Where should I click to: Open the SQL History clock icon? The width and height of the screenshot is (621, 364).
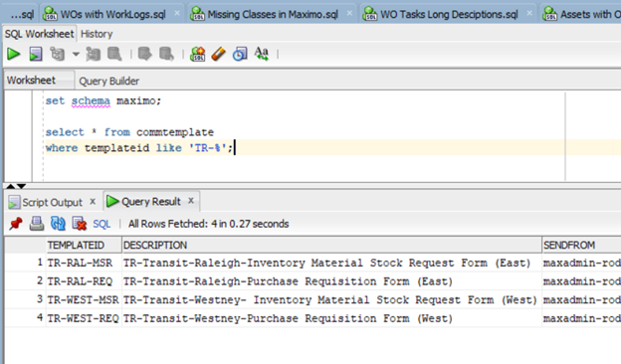pyautogui.click(x=240, y=54)
